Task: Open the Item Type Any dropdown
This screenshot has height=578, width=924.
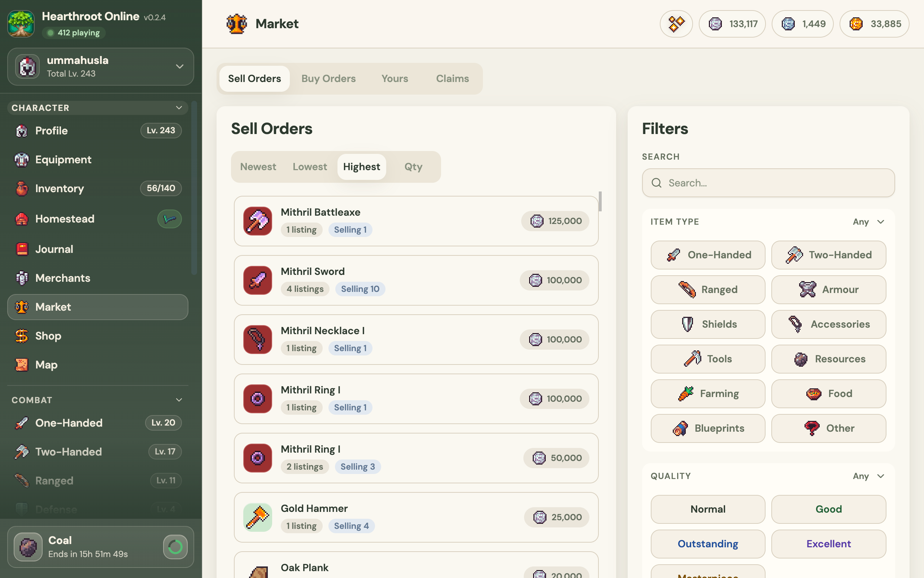Action: [868, 222]
